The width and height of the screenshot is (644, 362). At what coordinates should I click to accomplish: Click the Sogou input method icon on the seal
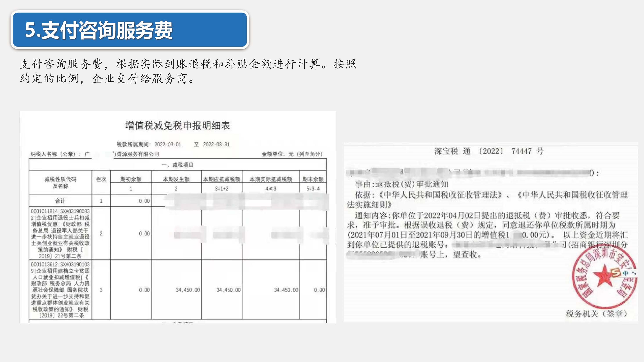[x=616, y=272]
